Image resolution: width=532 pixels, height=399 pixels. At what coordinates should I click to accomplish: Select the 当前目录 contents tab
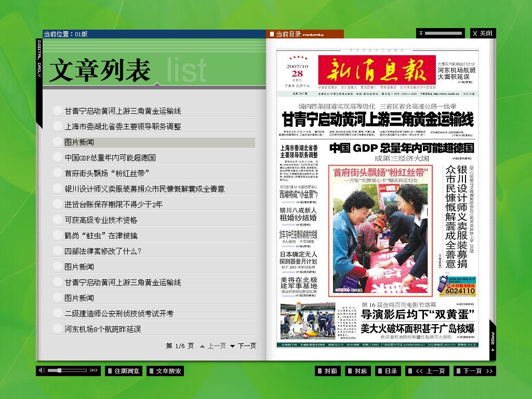(305, 34)
